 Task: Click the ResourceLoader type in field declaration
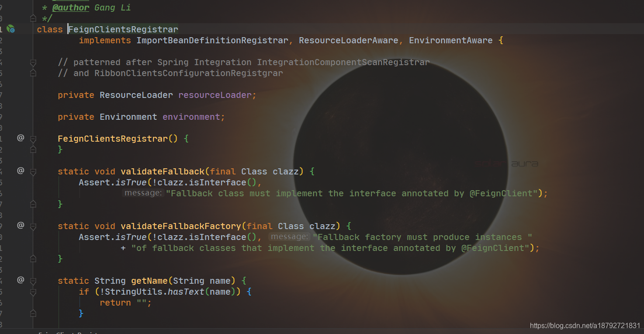pyautogui.click(x=136, y=95)
